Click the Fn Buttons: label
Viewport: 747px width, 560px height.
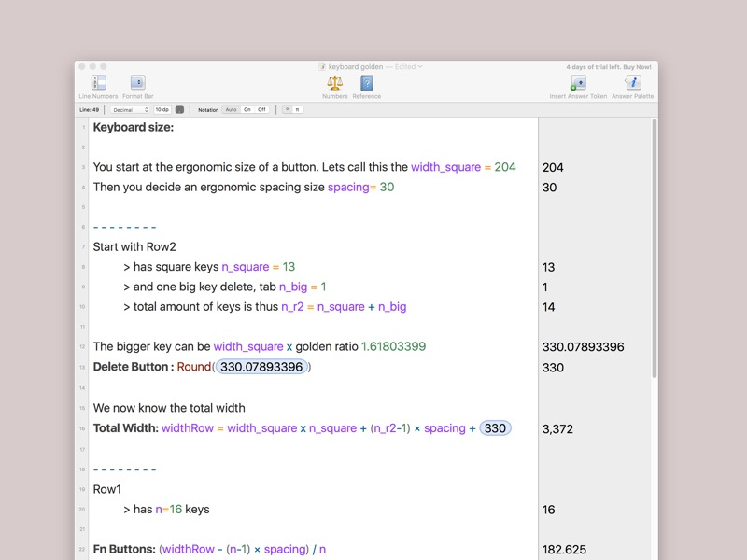(124, 549)
